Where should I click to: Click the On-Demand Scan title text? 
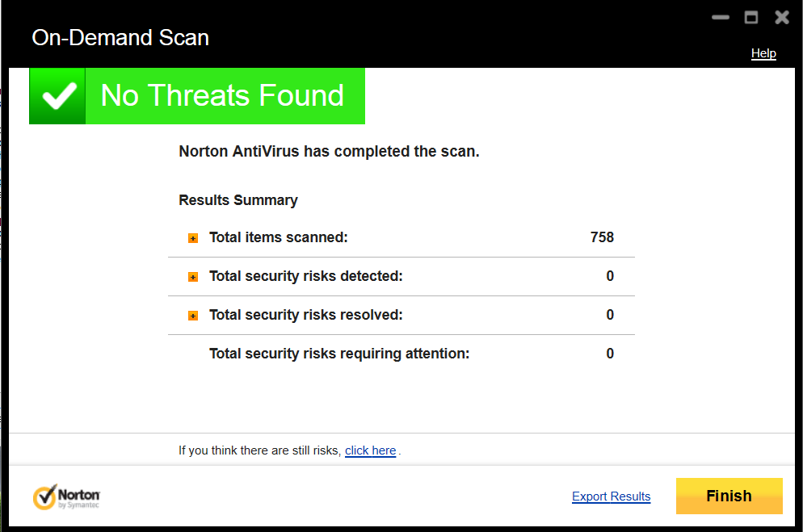pos(120,38)
